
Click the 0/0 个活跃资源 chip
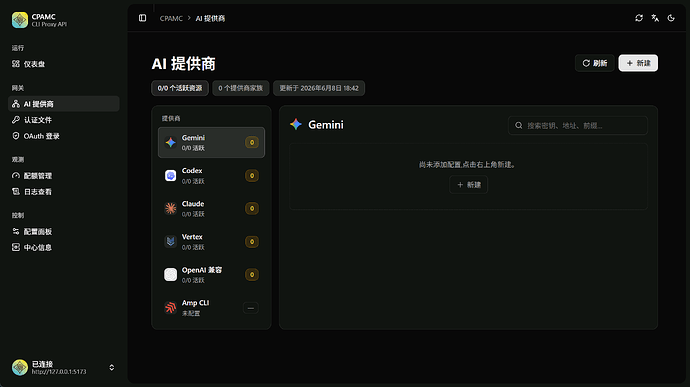(x=180, y=88)
